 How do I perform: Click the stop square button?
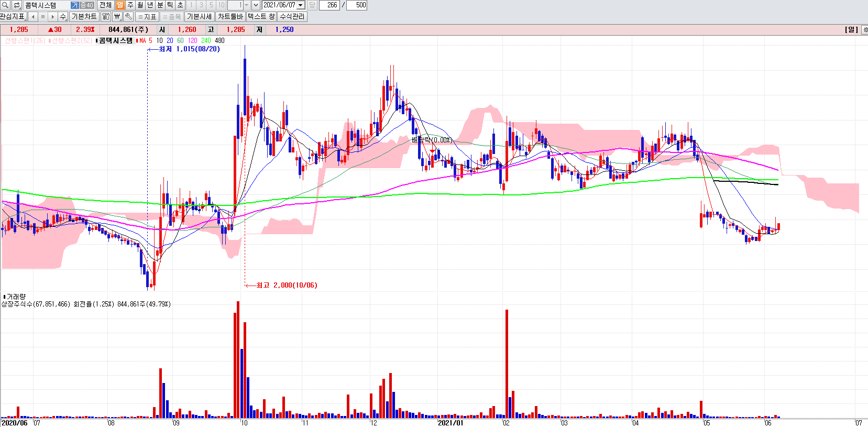43,17
